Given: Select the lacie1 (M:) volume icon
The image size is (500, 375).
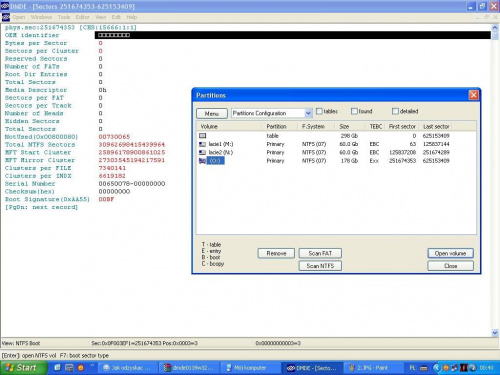Looking at the screenshot, I should pyautogui.click(x=202, y=144).
